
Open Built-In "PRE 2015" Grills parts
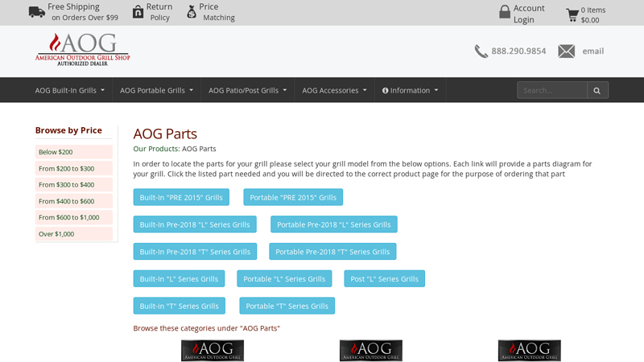181,197
